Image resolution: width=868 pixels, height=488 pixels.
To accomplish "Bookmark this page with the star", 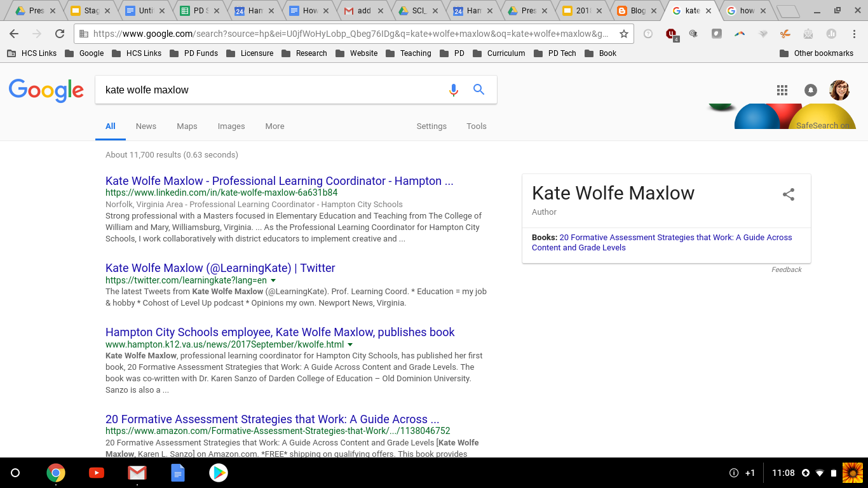I will point(624,34).
